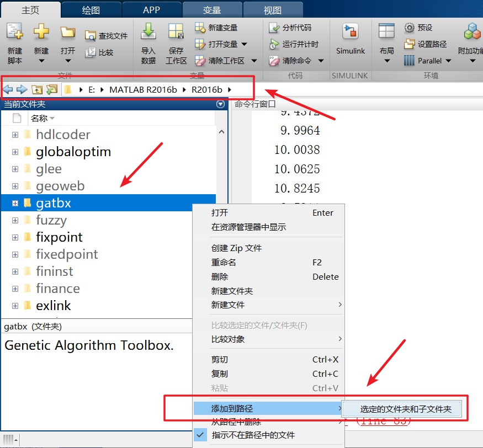Click the yellow plus New (新建) icon

click(41, 31)
